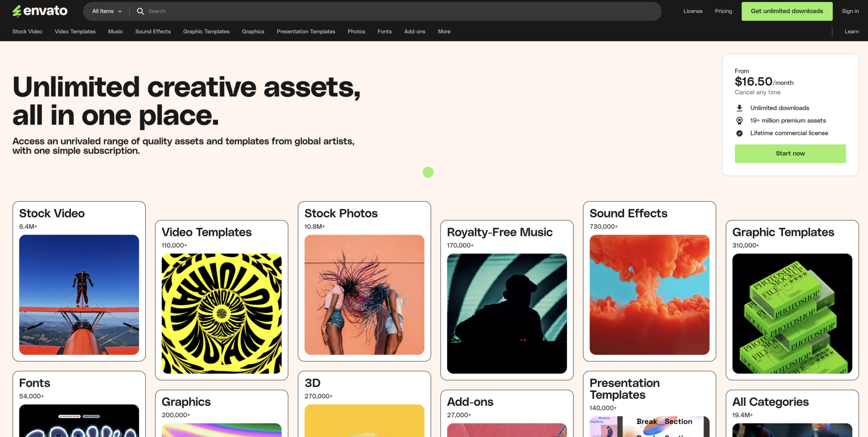
Task: Click the Graphic Templates green boxes thumbnail
Action: [792, 314]
